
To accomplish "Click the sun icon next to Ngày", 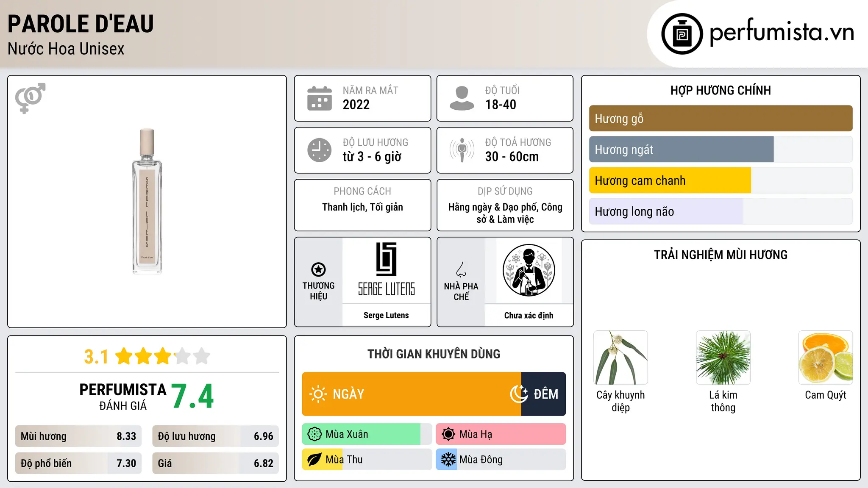I will coord(318,394).
